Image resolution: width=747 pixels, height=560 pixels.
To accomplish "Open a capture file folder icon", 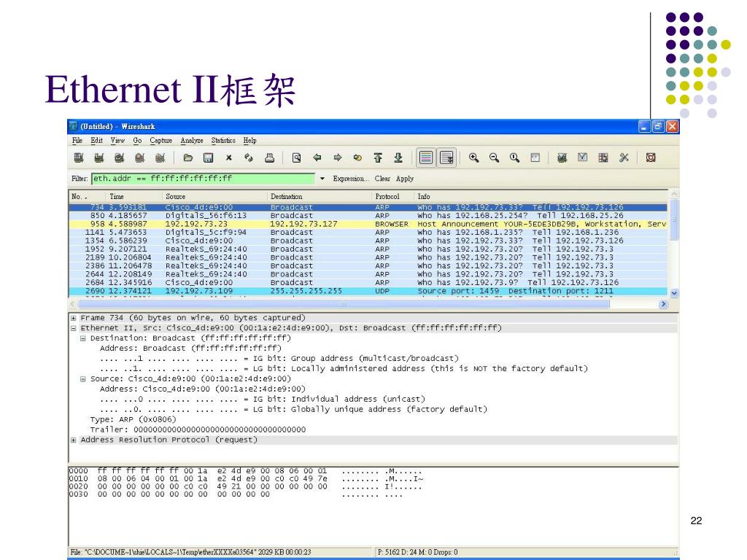I will [x=188, y=157].
